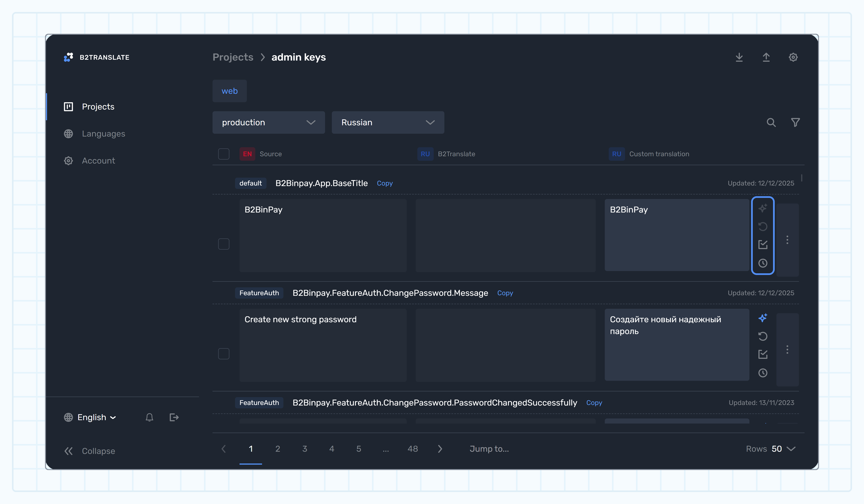Go to page 5
The height and width of the screenshot is (504, 864).
pyautogui.click(x=359, y=449)
